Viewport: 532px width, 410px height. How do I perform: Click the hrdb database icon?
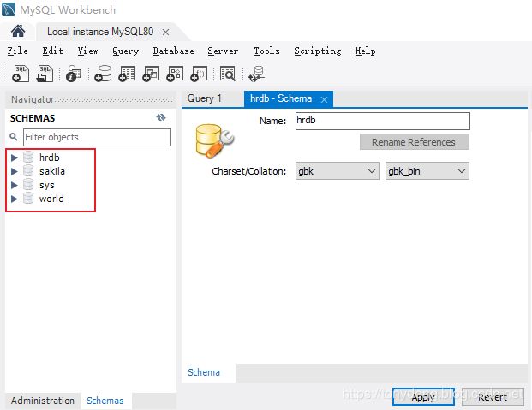28,157
